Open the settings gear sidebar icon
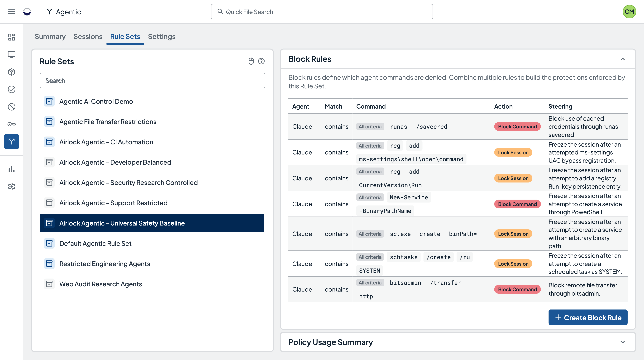The image size is (644, 360). coord(11,187)
